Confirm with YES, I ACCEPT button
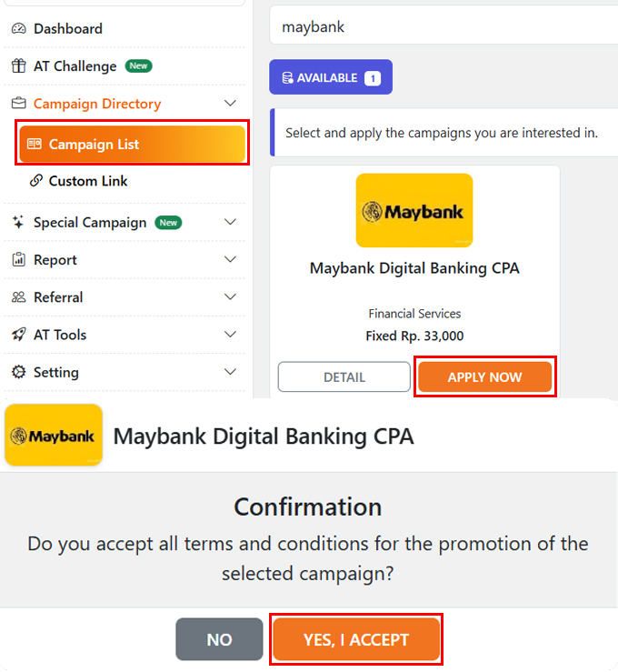 (x=356, y=640)
